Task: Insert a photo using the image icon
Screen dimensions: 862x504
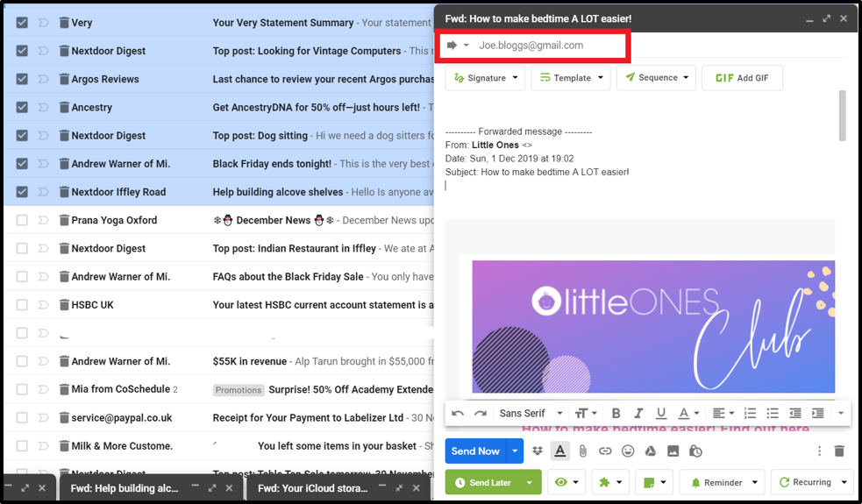Action: tap(673, 451)
